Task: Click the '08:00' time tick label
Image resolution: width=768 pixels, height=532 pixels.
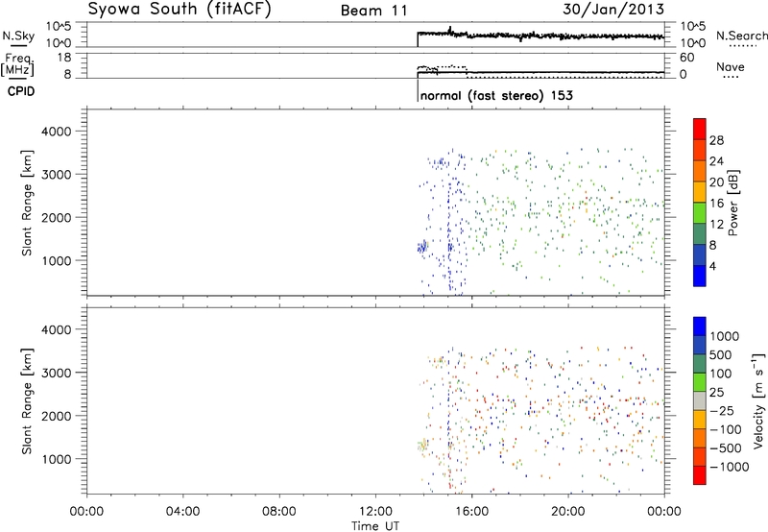Action: [x=279, y=512]
